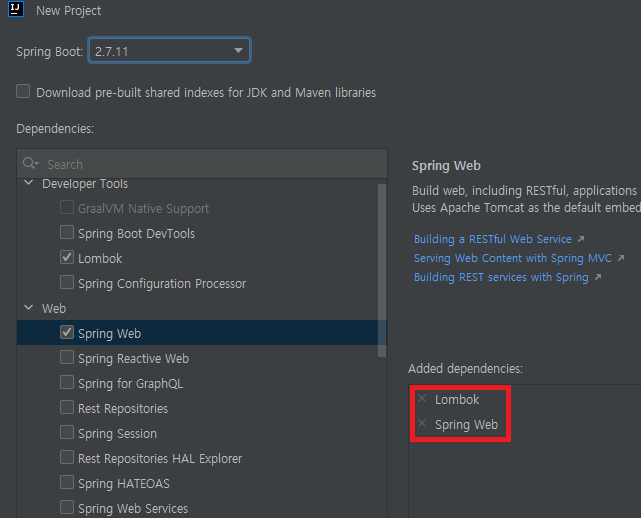This screenshot has width=641, height=518.
Task: Click the Spring for GraphQL label
Action: pos(130,384)
